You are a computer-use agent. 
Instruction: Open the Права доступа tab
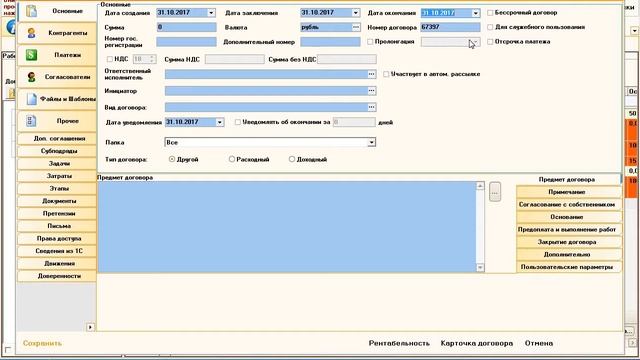pos(57,238)
